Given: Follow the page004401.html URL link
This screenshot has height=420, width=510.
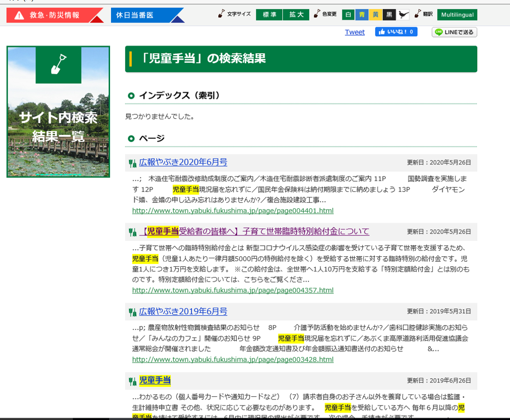Looking at the screenshot, I should pyautogui.click(x=232, y=211).
